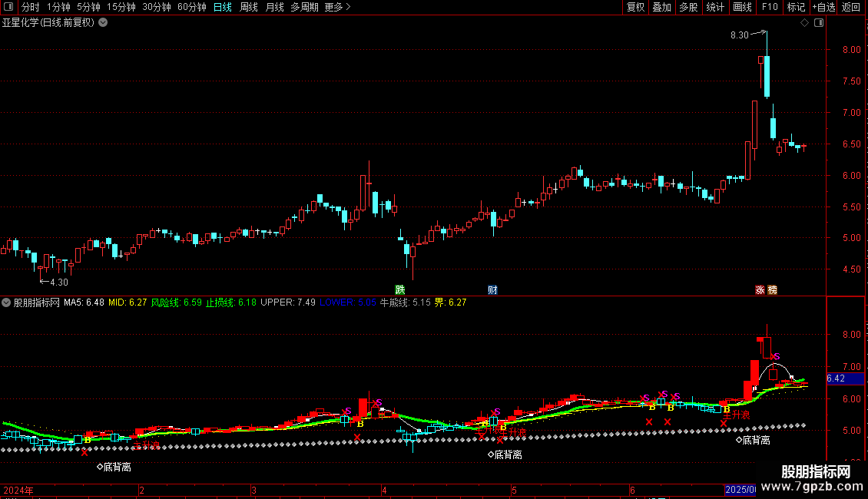Click the 叠加 overlay button
This screenshot has width=868, height=499.
pos(661,7)
